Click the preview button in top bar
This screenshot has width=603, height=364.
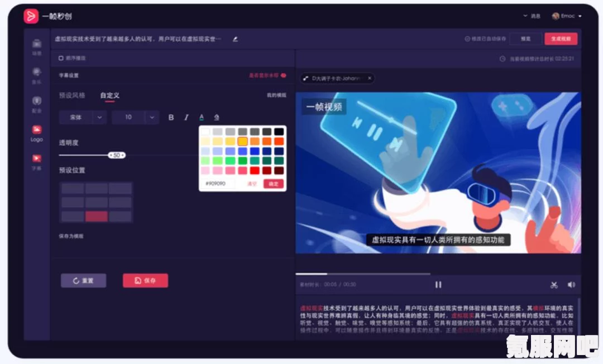[525, 39]
